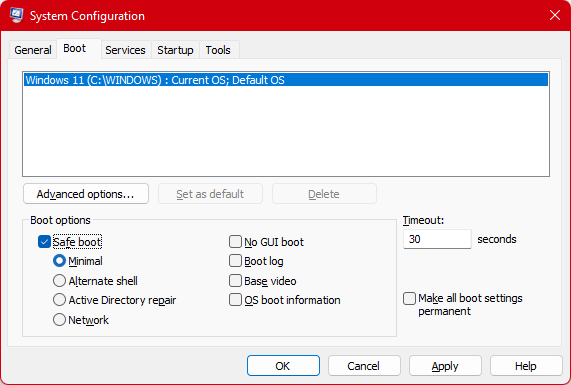
Task: Open Help for System Configuration
Action: (x=526, y=366)
